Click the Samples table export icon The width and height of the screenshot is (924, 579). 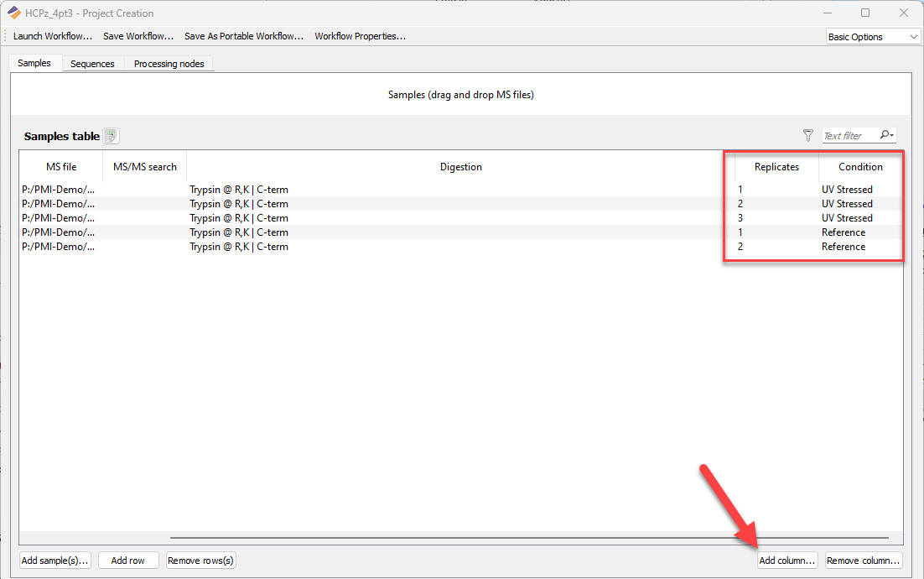pos(112,136)
